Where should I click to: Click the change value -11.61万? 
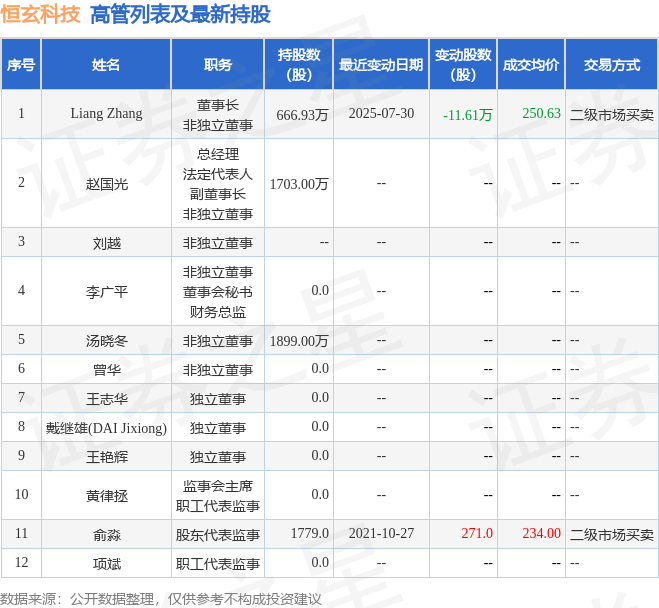pos(468,115)
